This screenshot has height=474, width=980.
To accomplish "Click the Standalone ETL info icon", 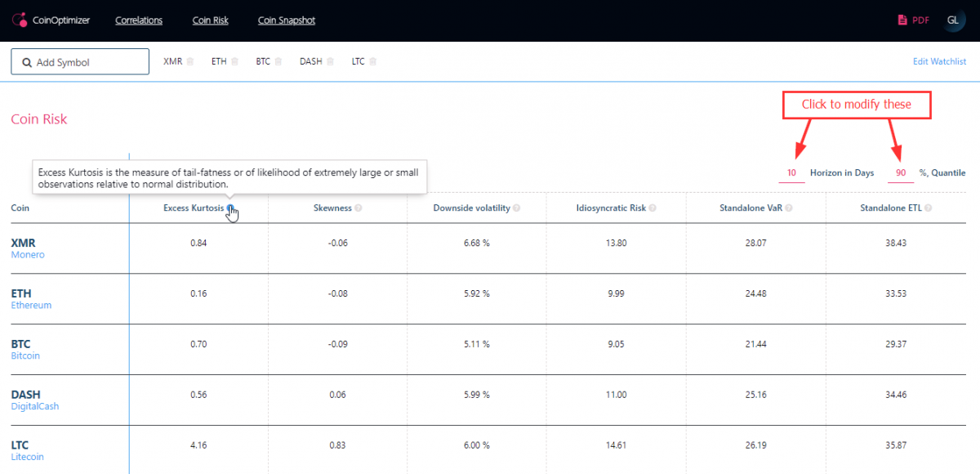I will 928,208.
